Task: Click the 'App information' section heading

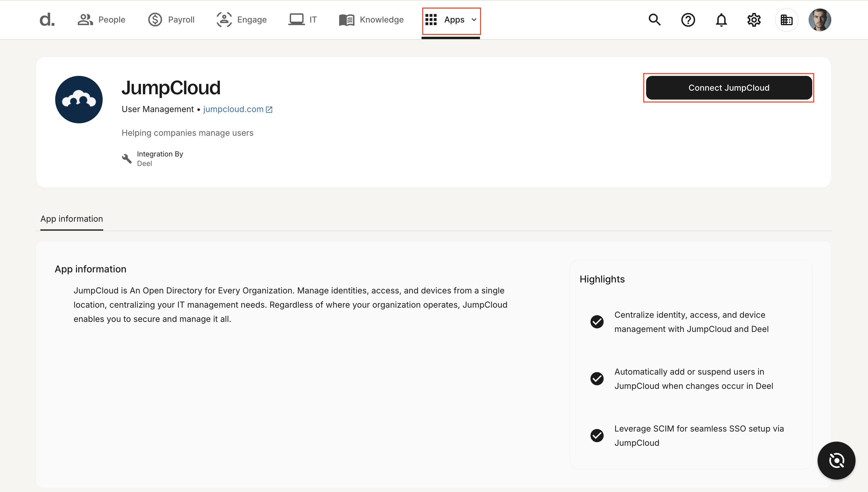Action: [90, 269]
